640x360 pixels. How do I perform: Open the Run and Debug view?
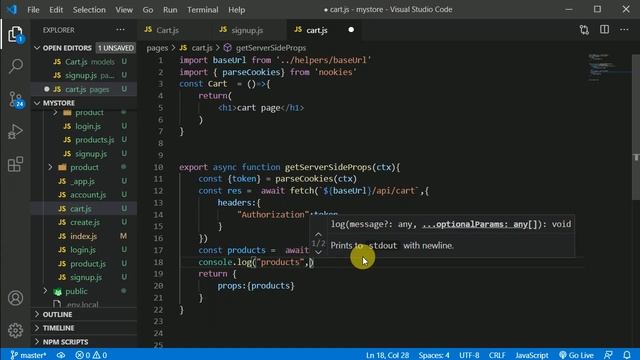tap(16, 131)
